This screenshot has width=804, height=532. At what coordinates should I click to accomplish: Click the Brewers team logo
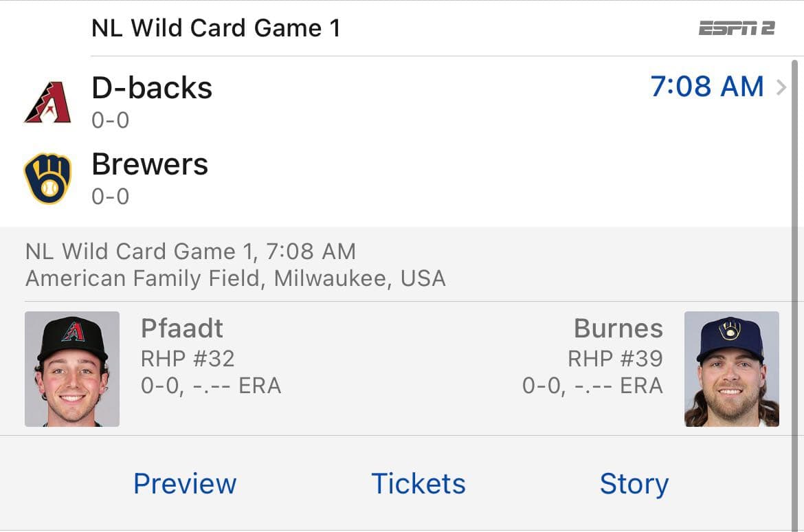(x=47, y=179)
